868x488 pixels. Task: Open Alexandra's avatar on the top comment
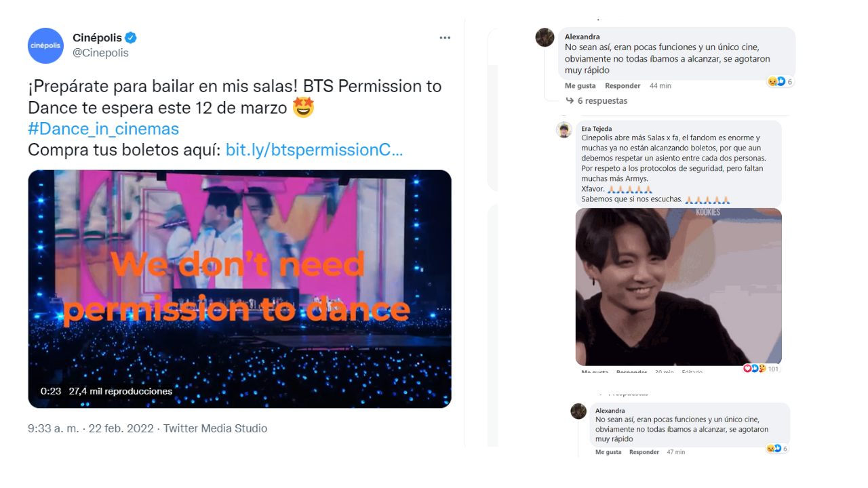click(545, 37)
